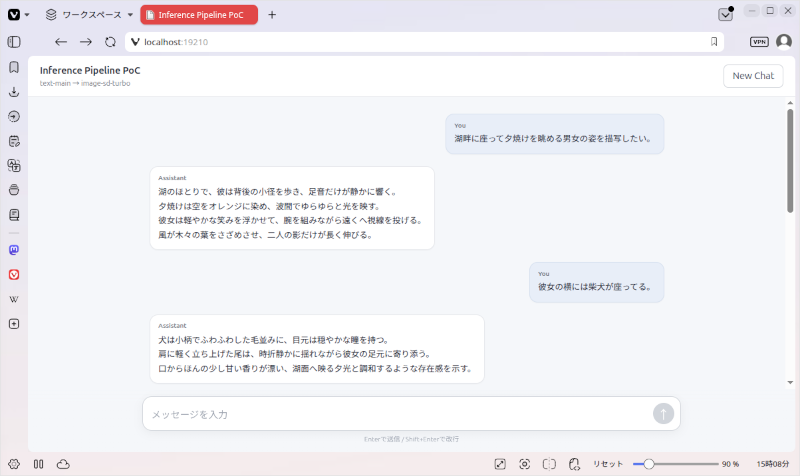Open the ワークスペース dropdown
This screenshot has height=476, width=800.
[x=89, y=15]
